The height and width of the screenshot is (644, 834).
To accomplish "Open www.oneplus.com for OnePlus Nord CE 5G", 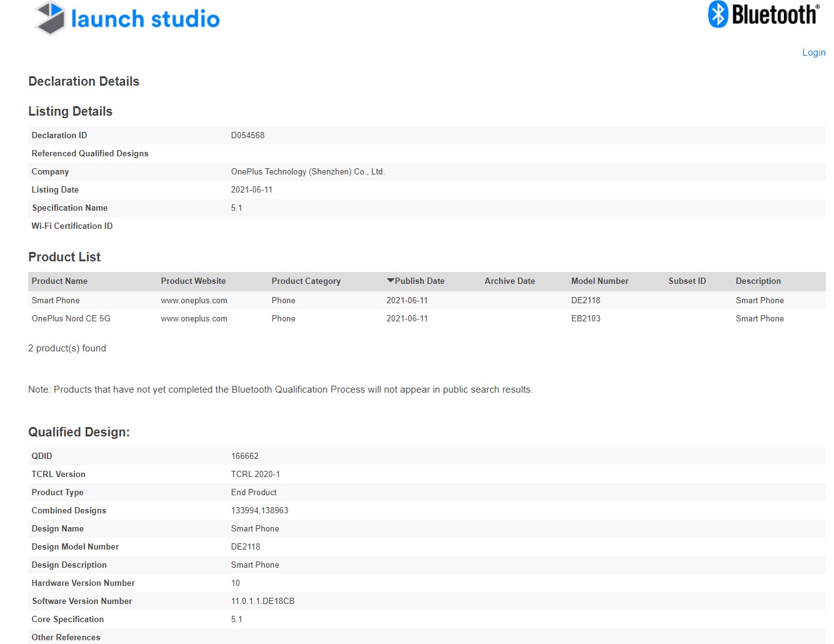I will 194,318.
